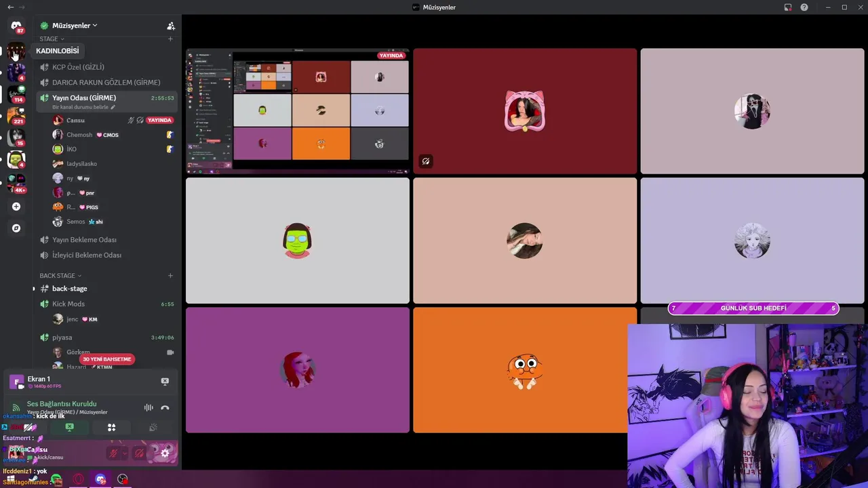The width and height of the screenshot is (868, 488).
Task: Open activities launcher button
Action: [111, 428]
